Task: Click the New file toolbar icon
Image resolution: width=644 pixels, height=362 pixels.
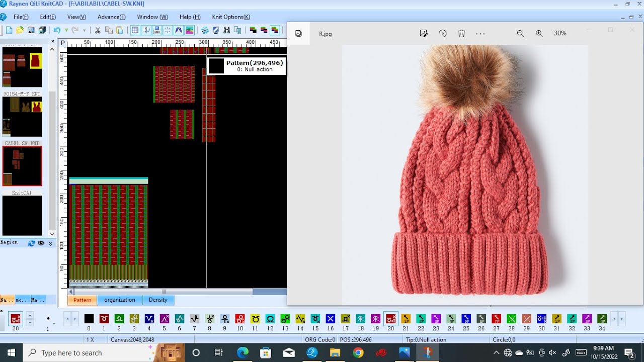Action: (x=9, y=30)
